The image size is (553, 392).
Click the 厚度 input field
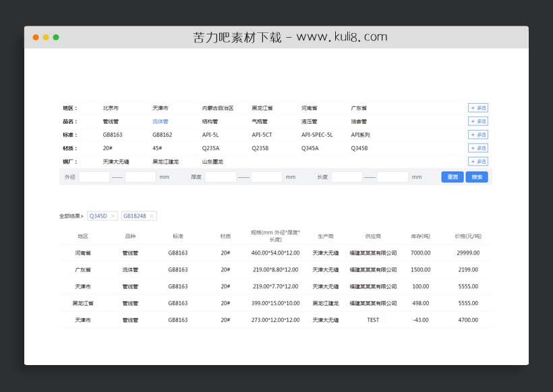221,176
